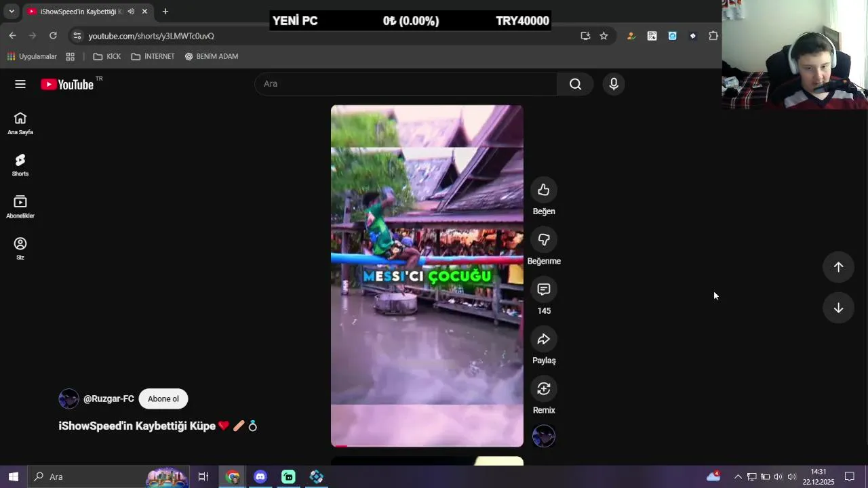
Task: Open the tab groups grid icon
Action: (x=71, y=56)
